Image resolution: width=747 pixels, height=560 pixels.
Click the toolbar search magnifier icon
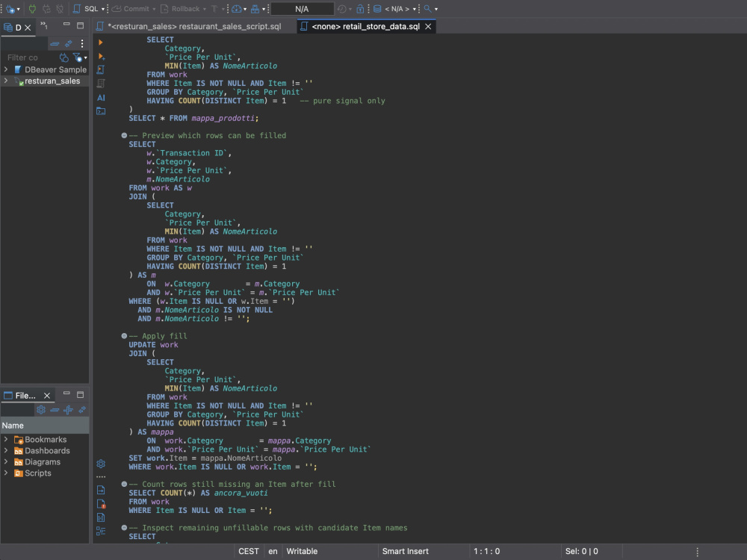tap(427, 8)
